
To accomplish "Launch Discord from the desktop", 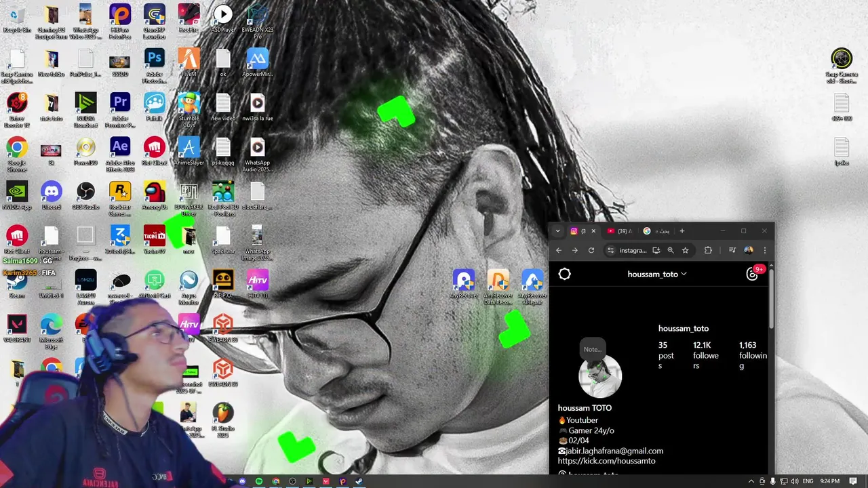I will click(x=52, y=196).
